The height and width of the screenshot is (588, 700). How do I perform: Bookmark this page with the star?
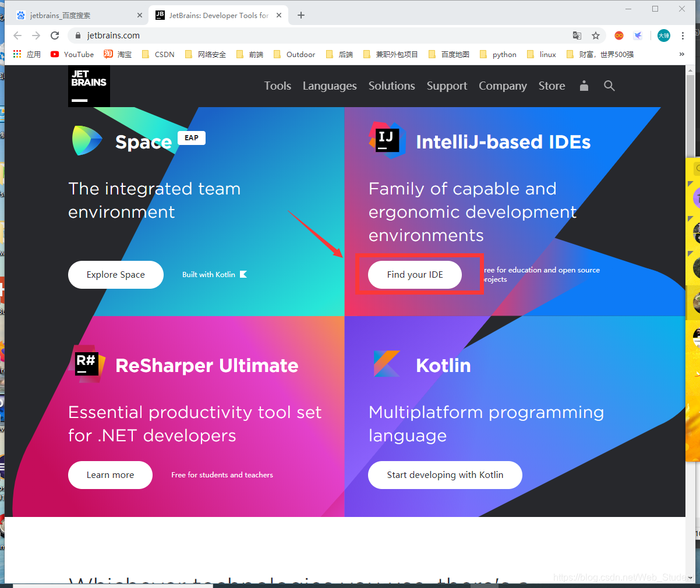(x=596, y=36)
